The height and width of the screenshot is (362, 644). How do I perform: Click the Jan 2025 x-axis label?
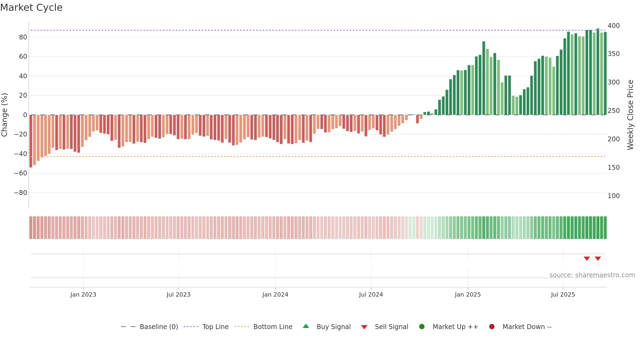(x=468, y=294)
